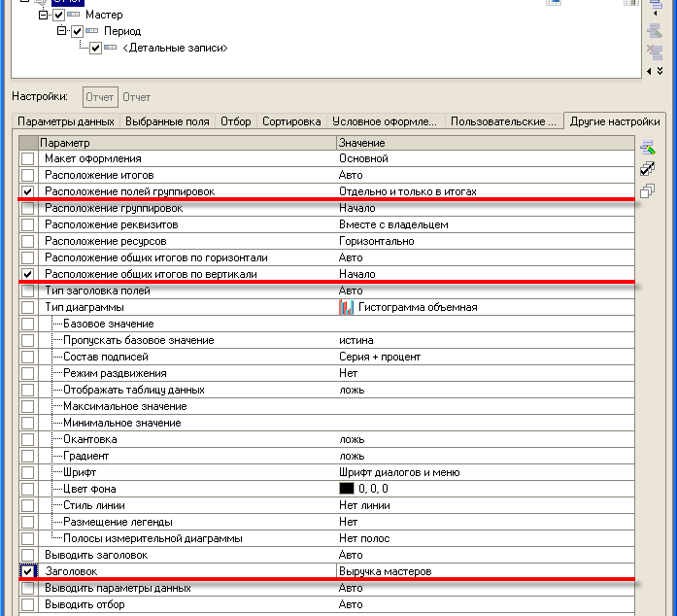Click the Основной layout value

click(363, 158)
